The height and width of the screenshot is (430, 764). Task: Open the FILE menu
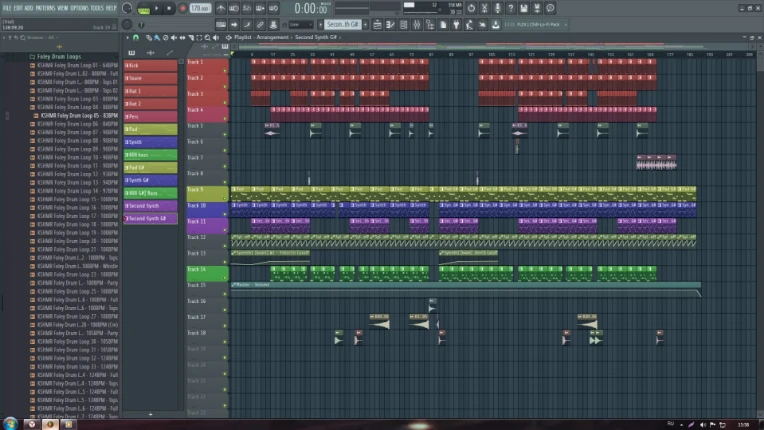coord(7,8)
